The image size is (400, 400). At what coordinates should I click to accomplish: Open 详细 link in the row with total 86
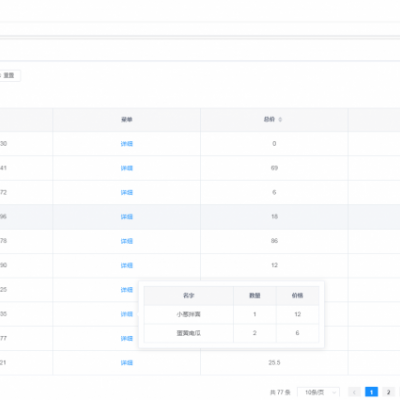(127, 241)
